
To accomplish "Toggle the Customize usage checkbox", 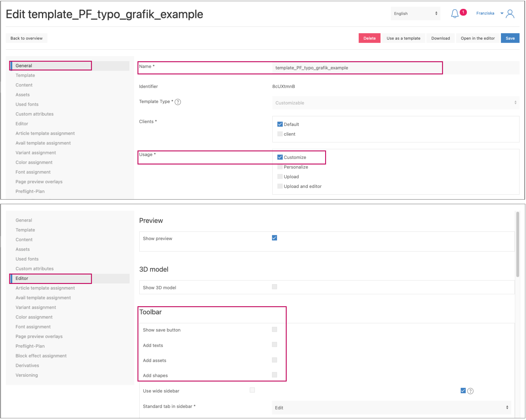I will pos(280,157).
